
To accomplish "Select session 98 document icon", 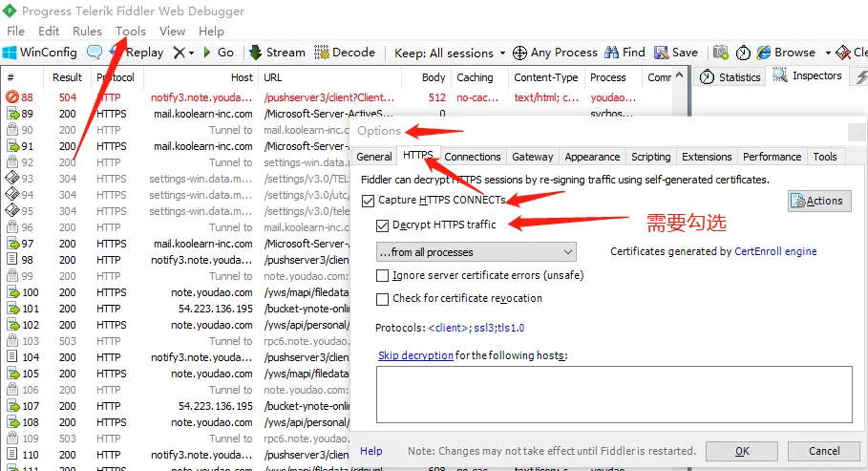I will [x=12, y=260].
